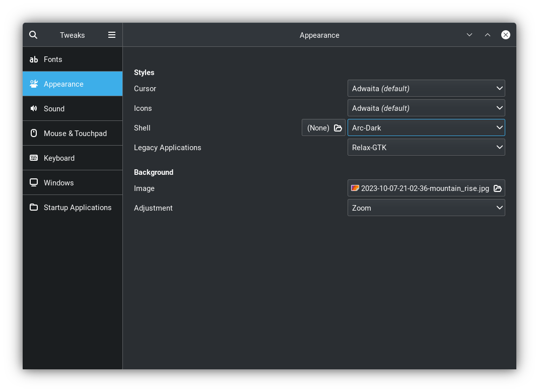539x392 pixels.
Task: Click the Fonts 'ab' sidebar icon
Action: [34, 59]
